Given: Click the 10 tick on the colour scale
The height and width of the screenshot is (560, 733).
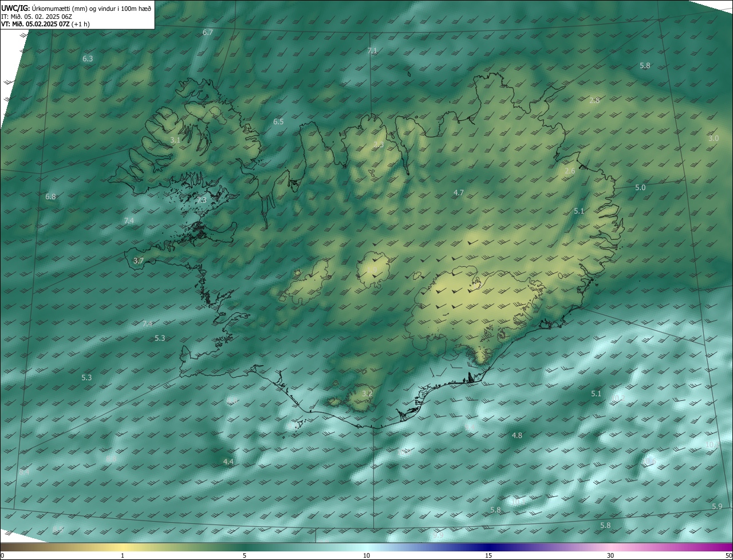Looking at the screenshot, I should point(366,555).
